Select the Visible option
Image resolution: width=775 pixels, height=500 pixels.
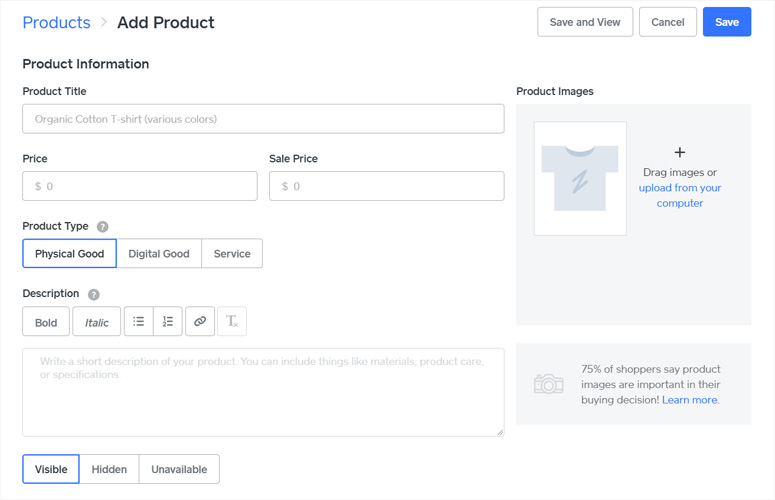click(51, 469)
